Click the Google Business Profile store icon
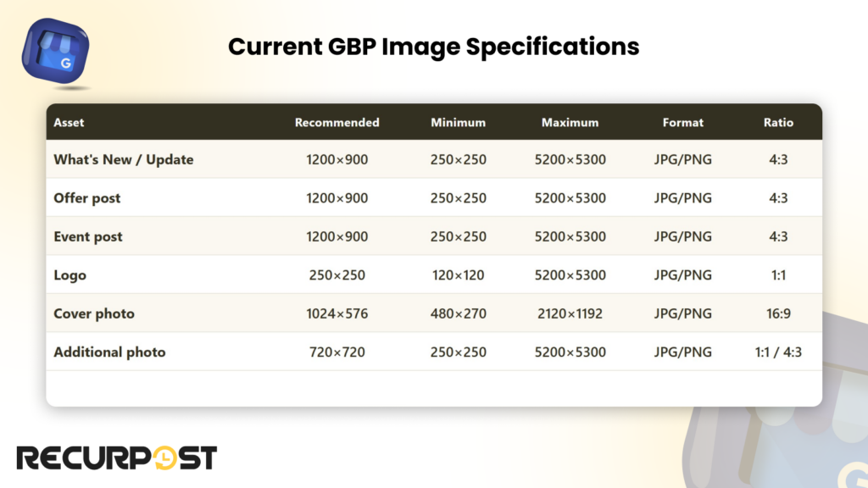The width and height of the screenshot is (868, 488). point(55,52)
